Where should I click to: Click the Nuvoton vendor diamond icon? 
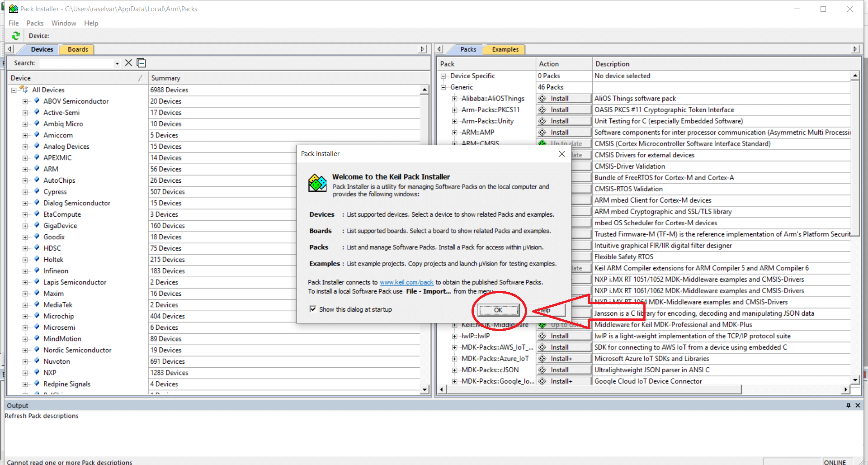[37, 361]
